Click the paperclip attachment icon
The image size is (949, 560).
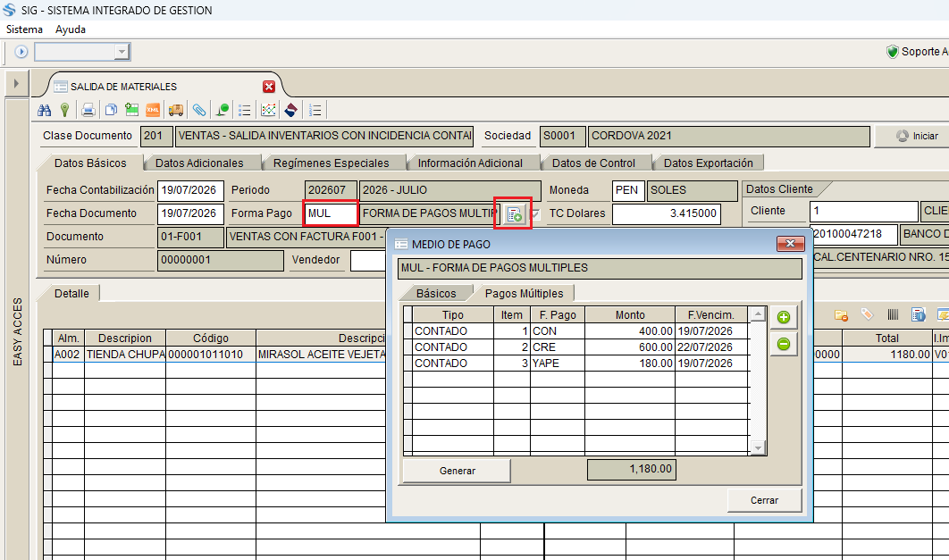tap(199, 110)
